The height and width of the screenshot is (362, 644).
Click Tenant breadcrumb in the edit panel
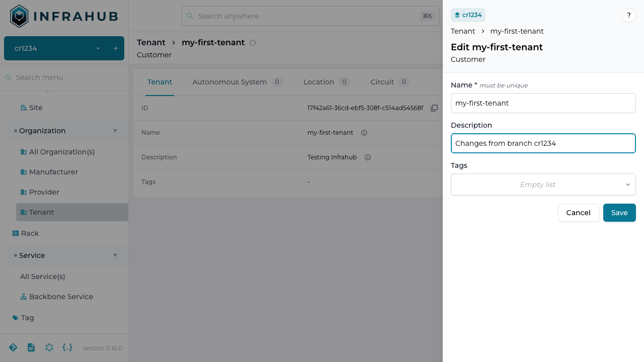(463, 31)
